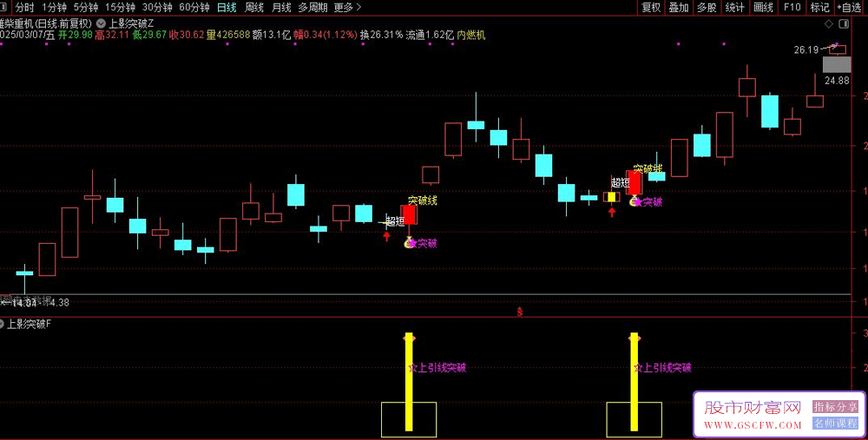Select the 1分钟 period tab
This screenshot has height=440, width=868.
pos(54,7)
